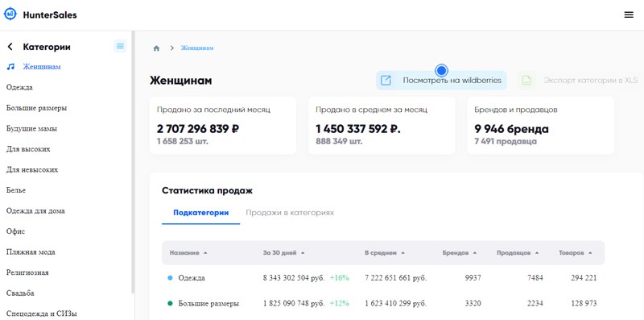Click the brand count 3320
The image size is (644, 320).
click(473, 304)
